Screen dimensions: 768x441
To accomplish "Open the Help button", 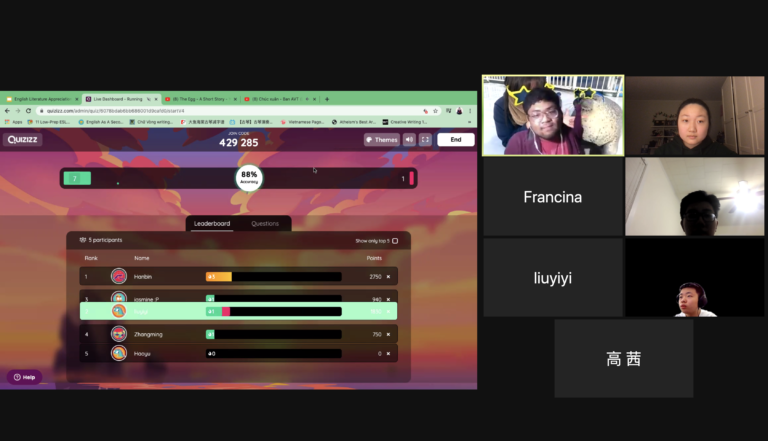I will click(x=24, y=377).
